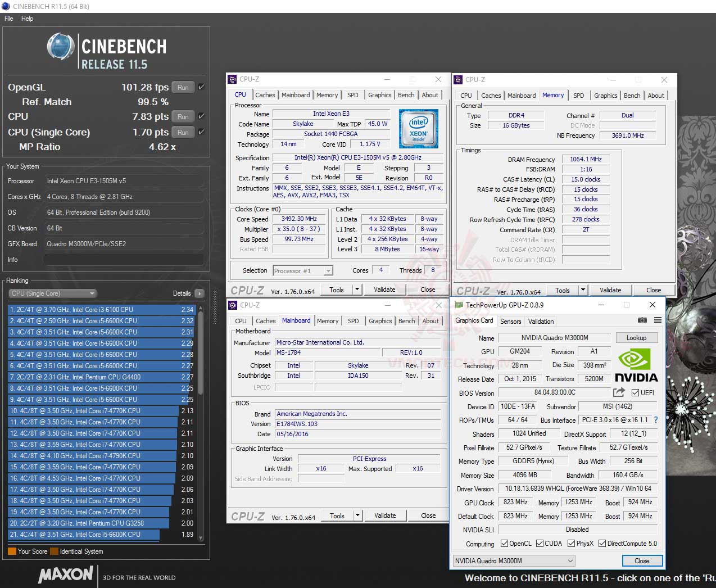Image resolution: width=716 pixels, height=588 pixels.
Task: Capture screenshot with GPU-Z camera icon
Action: point(642,320)
